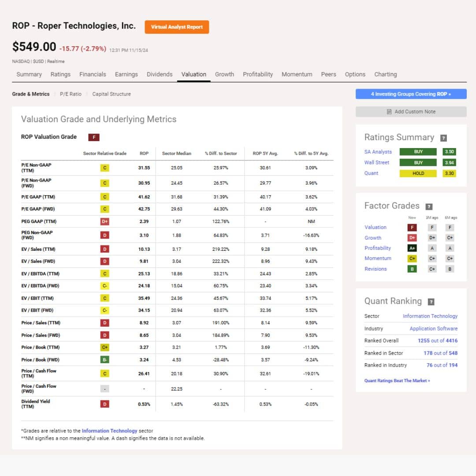
Task: Click Price / Book (TTM) grade C+ badge
Action: 105,347
